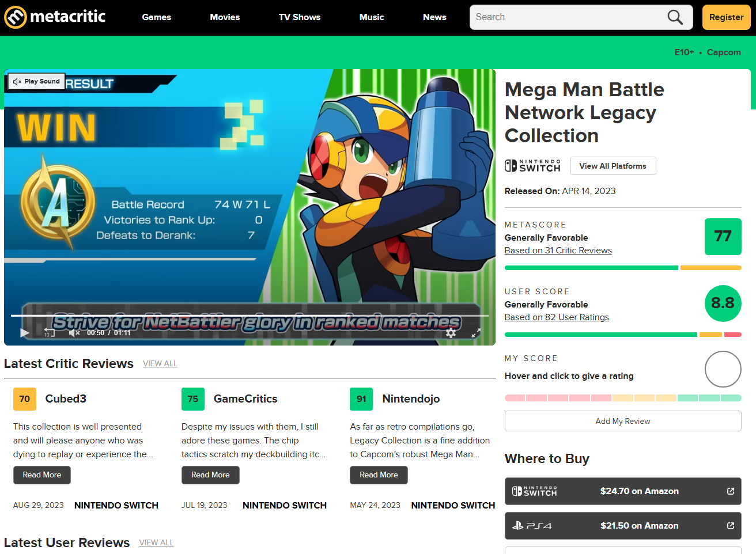The width and height of the screenshot is (756, 554).
Task: Click the Capcom developer link
Action: pos(724,52)
